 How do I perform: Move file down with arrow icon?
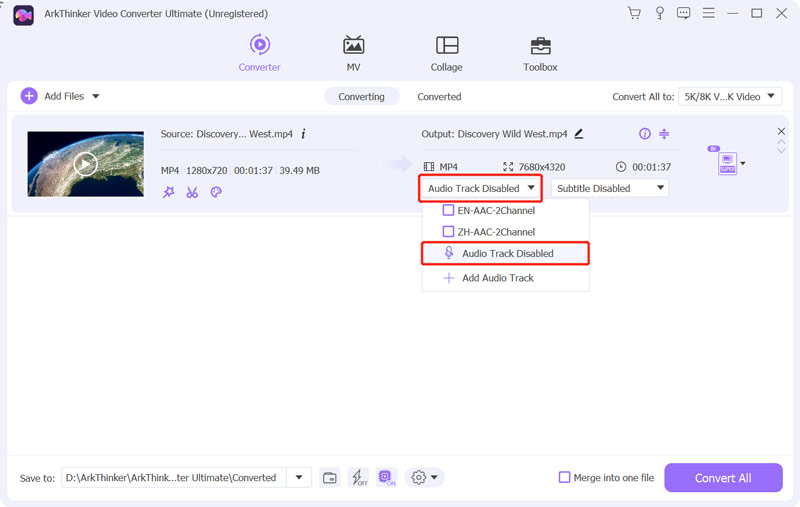781,151
